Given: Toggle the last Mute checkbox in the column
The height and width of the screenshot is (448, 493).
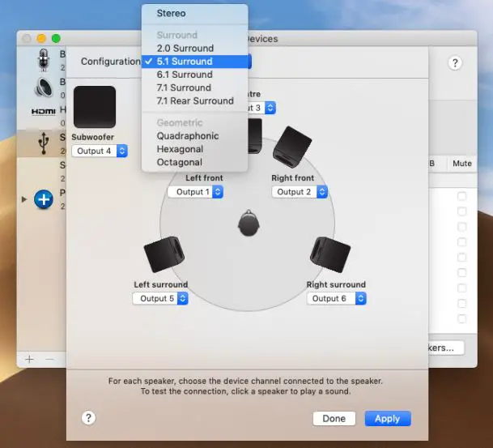Looking at the screenshot, I should coord(461,318).
